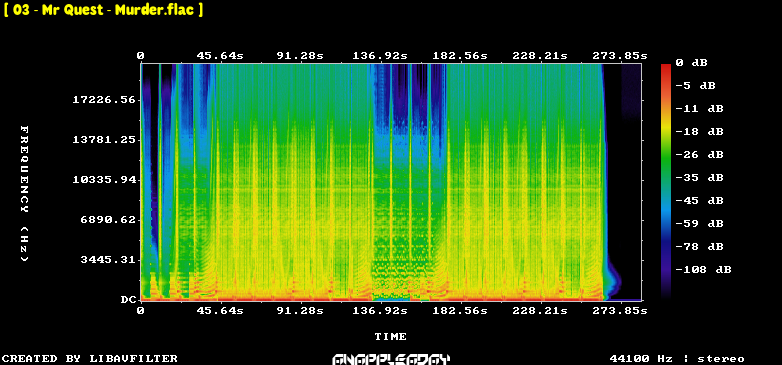Click the TIME axis title below spectrogram
Screen dimensions: 782x365
click(x=391, y=337)
